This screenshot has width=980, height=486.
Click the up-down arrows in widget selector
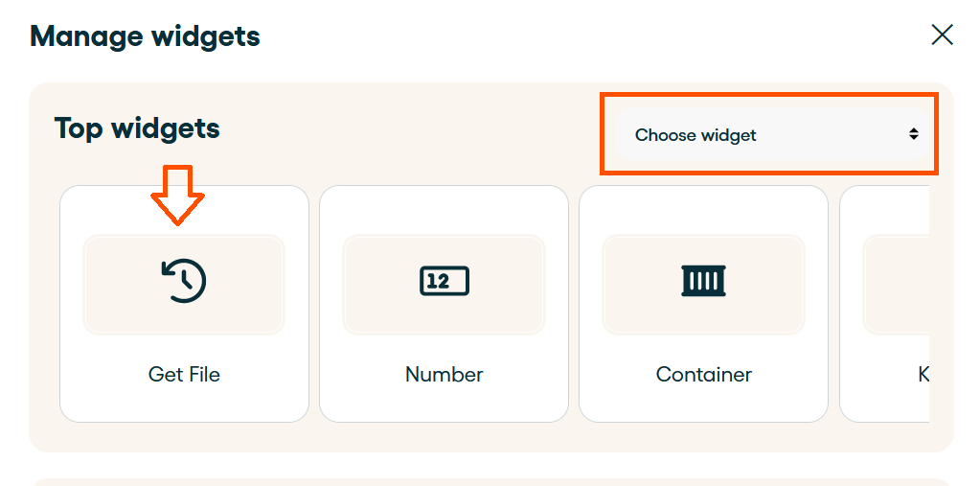click(914, 134)
